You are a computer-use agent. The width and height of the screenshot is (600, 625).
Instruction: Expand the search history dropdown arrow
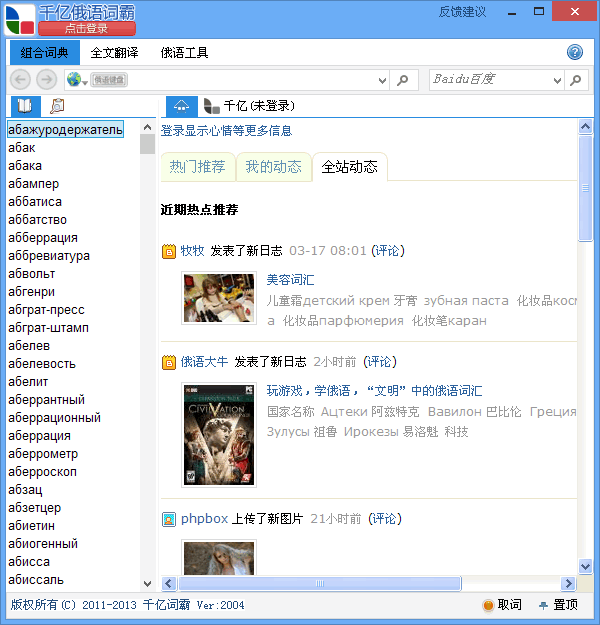(382, 81)
